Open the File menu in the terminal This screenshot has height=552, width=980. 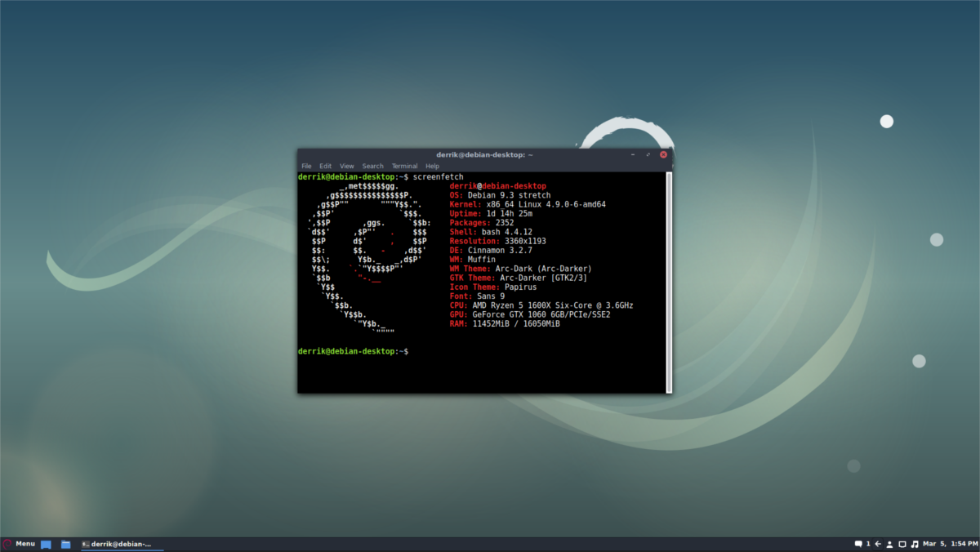pos(306,165)
